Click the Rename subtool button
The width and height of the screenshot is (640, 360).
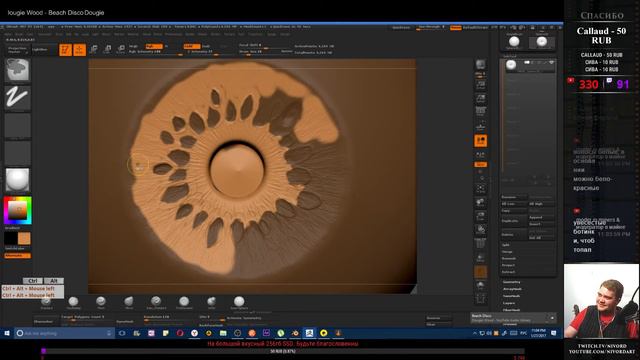(x=514, y=197)
